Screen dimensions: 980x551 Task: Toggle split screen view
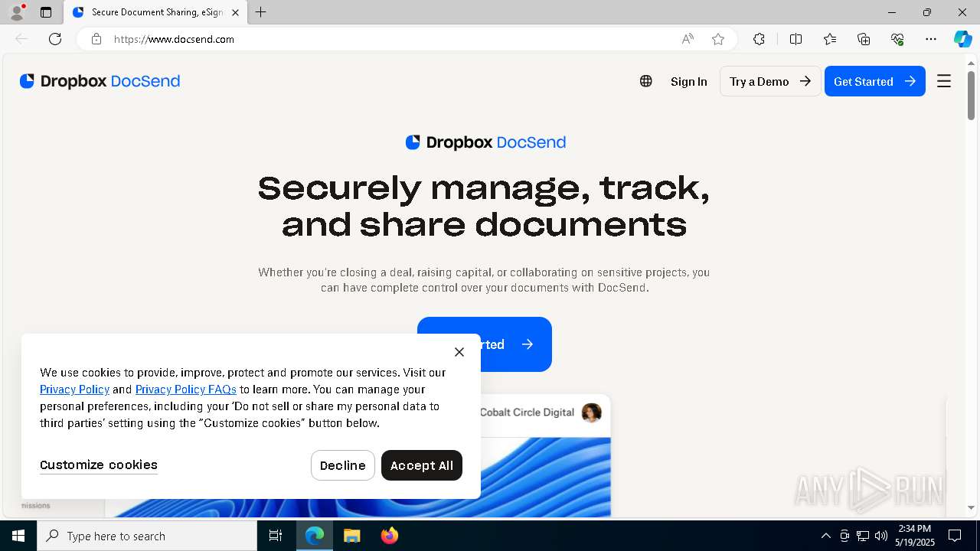tap(795, 39)
